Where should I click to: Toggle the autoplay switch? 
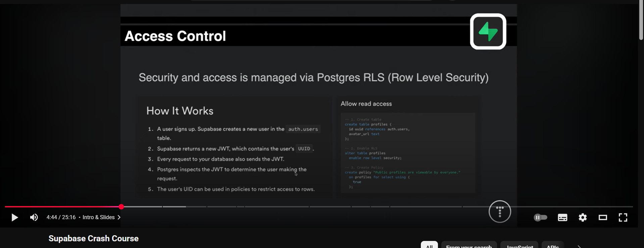(x=540, y=217)
